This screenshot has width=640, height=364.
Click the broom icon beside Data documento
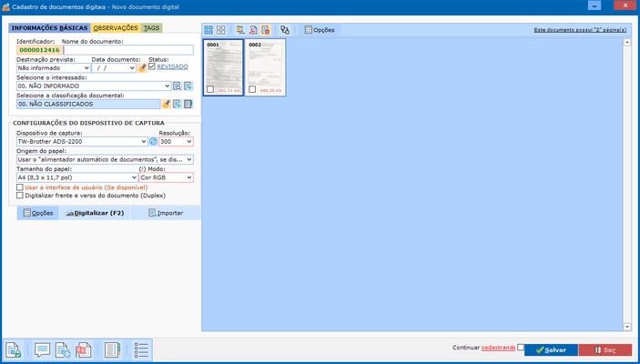point(142,68)
